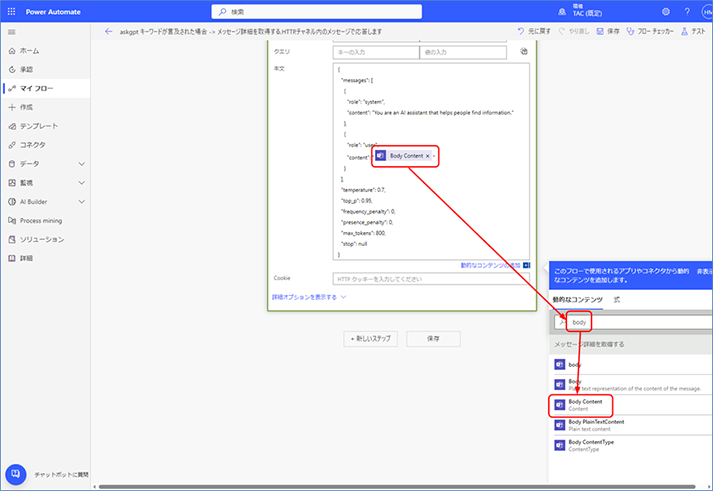Click query key input field
This screenshot has height=491, width=713.
376,52
